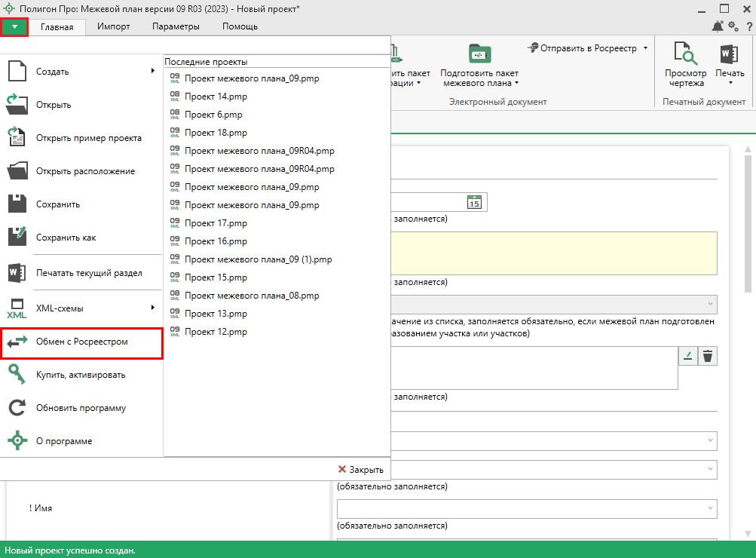Click the Просмотр чертежа preview icon
The height and width of the screenshot is (558, 756).
[x=686, y=55]
